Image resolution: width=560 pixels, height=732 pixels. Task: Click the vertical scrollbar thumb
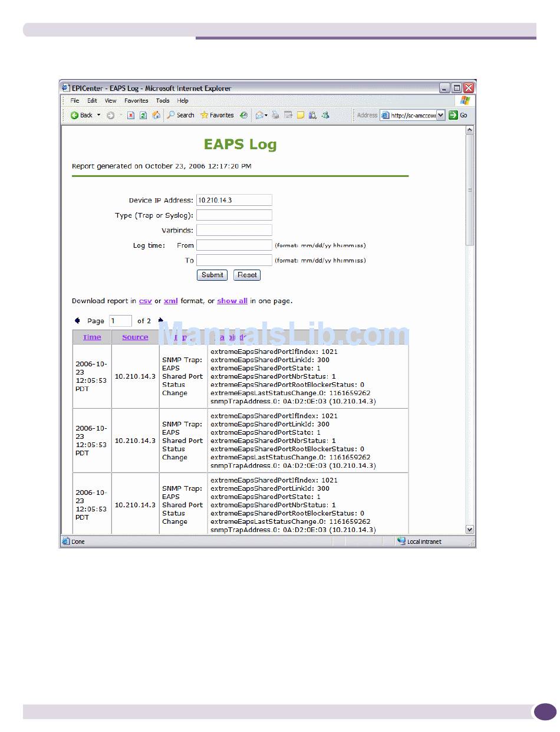tap(470, 190)
